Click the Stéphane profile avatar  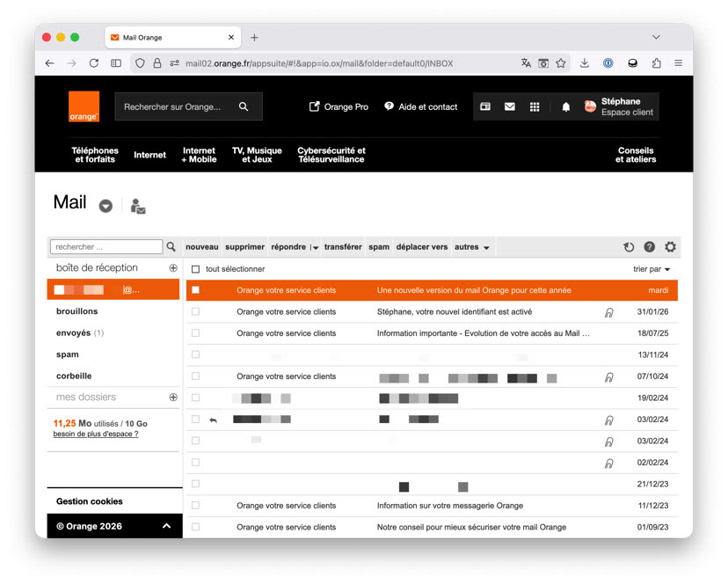tap(590, 106)
